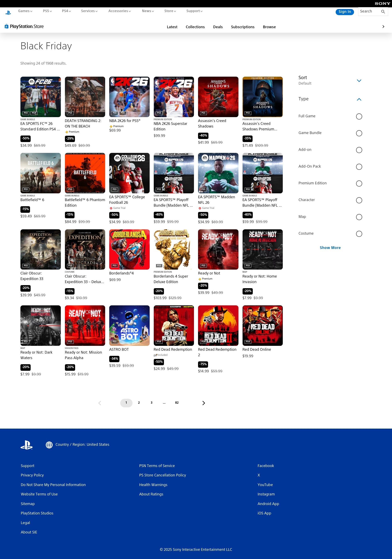The image size is (392, 559).
Task: Select the Full Game type filter
Action: pyautogui.click(x=359, y=116)
